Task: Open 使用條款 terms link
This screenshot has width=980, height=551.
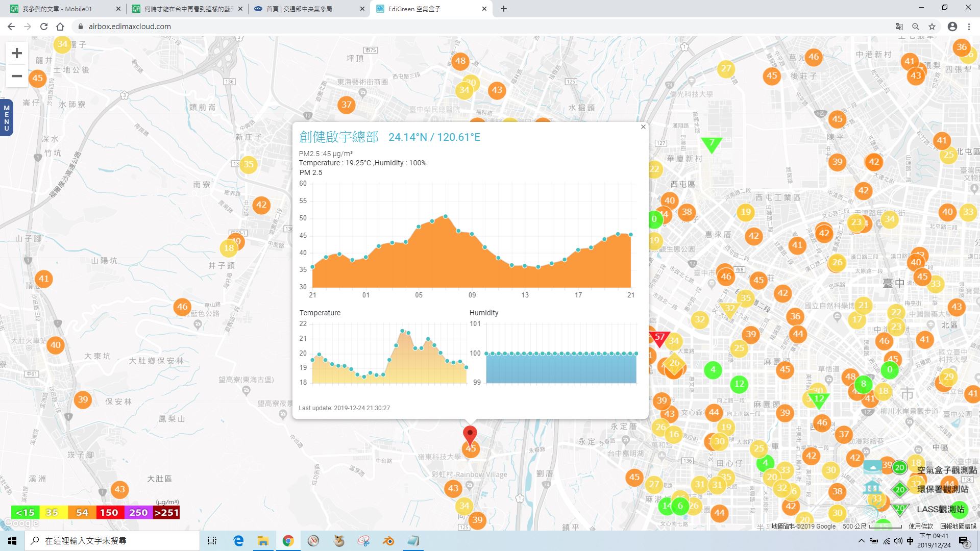Action: click(x=921, y=526)
